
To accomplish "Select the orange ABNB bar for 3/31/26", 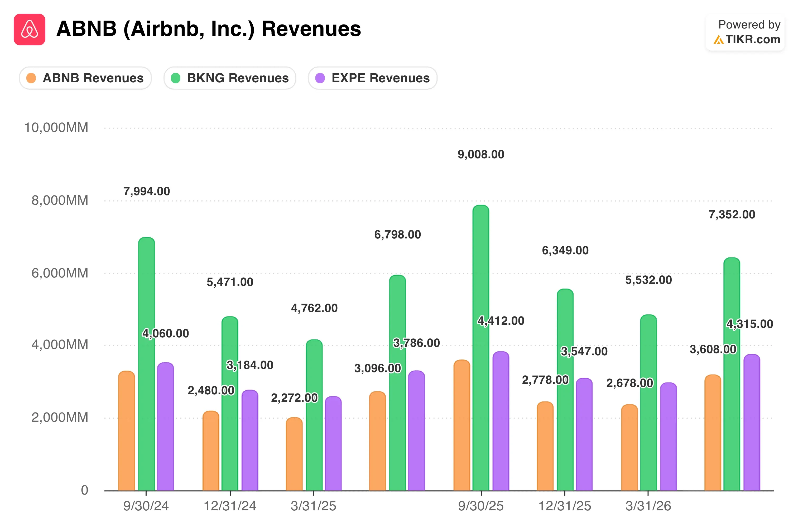I will coord(630,448).
